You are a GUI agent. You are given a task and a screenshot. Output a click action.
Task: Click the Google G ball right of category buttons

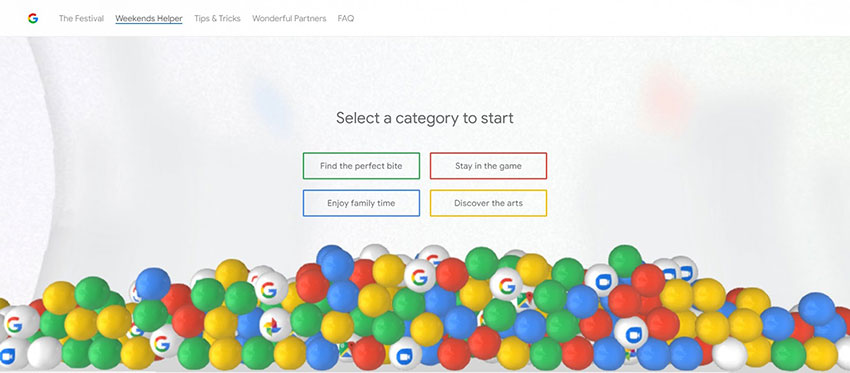[506, 284]
